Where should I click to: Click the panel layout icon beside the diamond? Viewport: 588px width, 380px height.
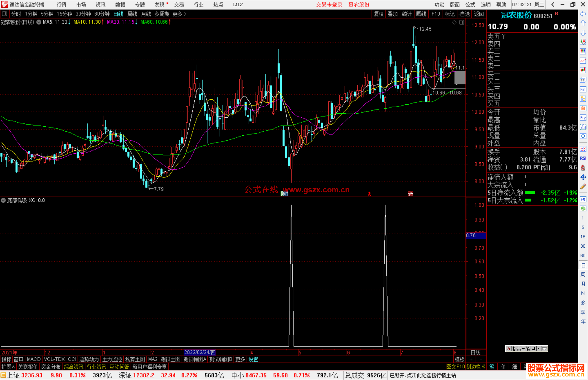[x=462, y=22]
